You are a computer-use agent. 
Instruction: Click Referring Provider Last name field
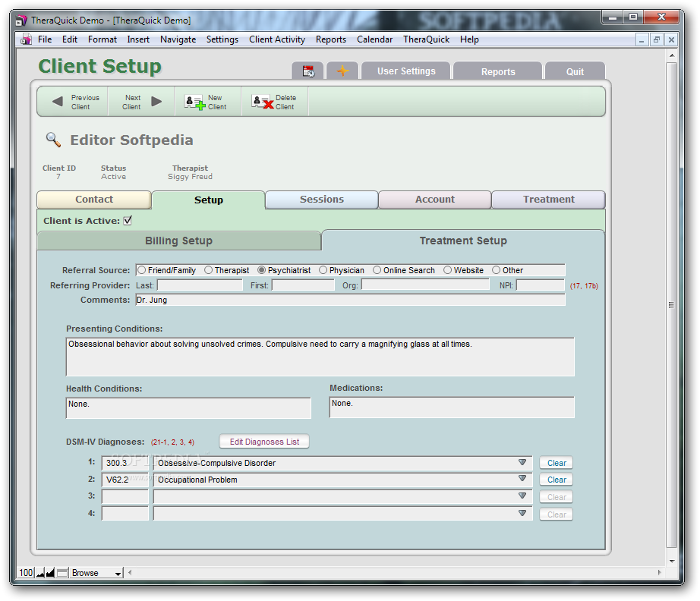pos(200,285)
